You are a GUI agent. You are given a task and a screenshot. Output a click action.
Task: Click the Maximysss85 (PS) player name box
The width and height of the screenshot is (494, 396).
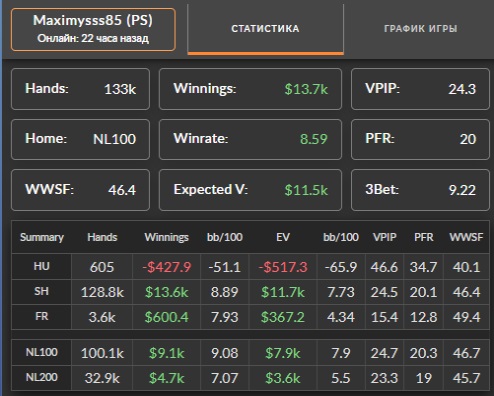(x=93, y=29)
